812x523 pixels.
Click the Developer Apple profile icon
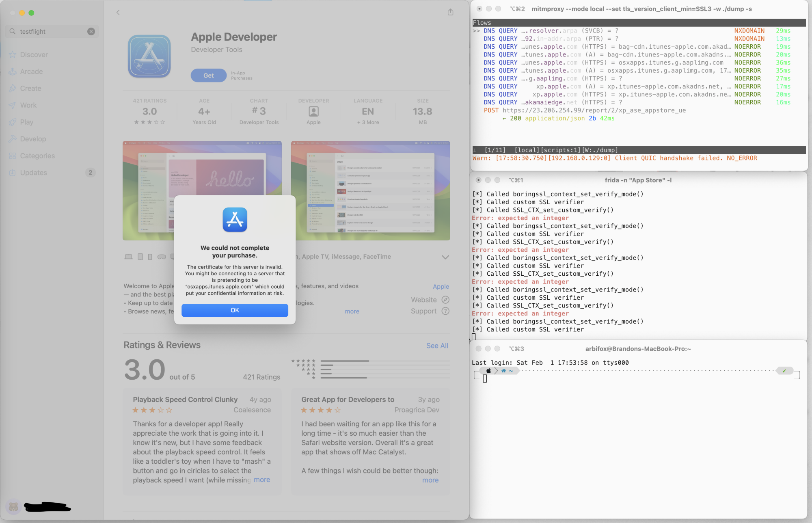[x=313, y=111]
